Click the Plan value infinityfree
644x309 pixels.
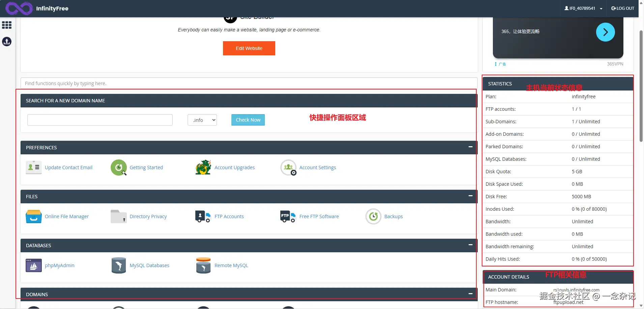pos(584,97)
